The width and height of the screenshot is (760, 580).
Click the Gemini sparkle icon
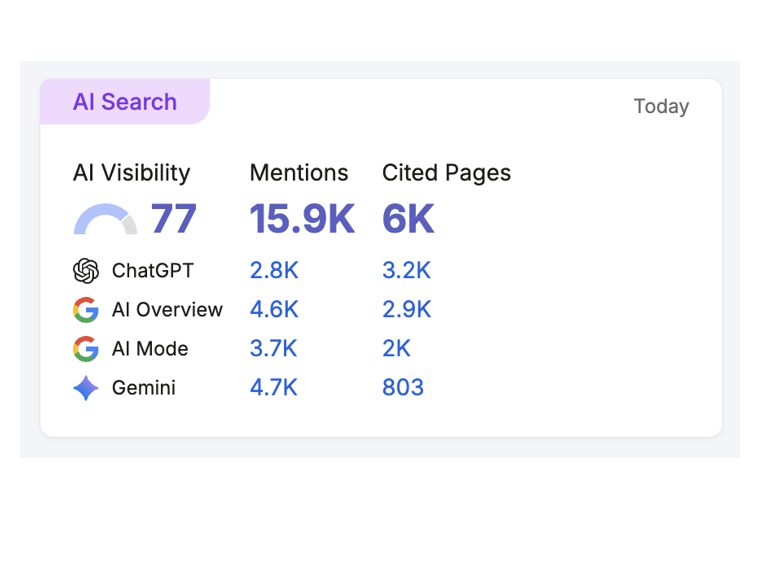86,388
